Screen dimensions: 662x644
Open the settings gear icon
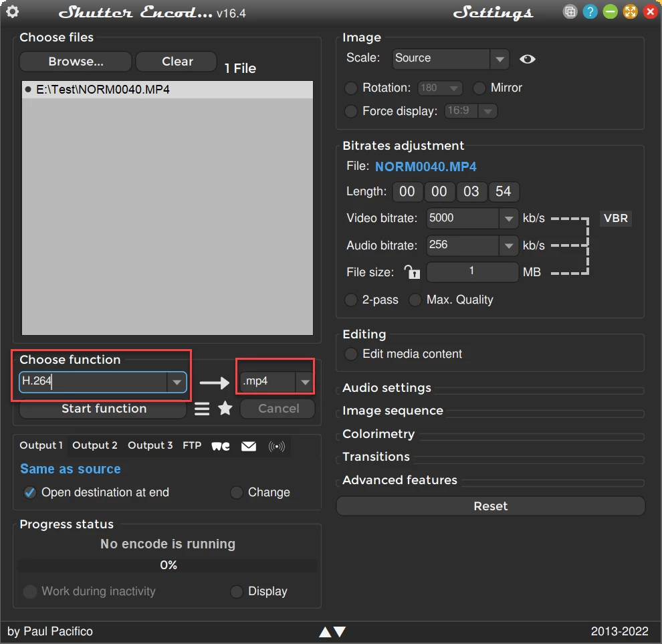pyautogui.click(x=13, y=11)
